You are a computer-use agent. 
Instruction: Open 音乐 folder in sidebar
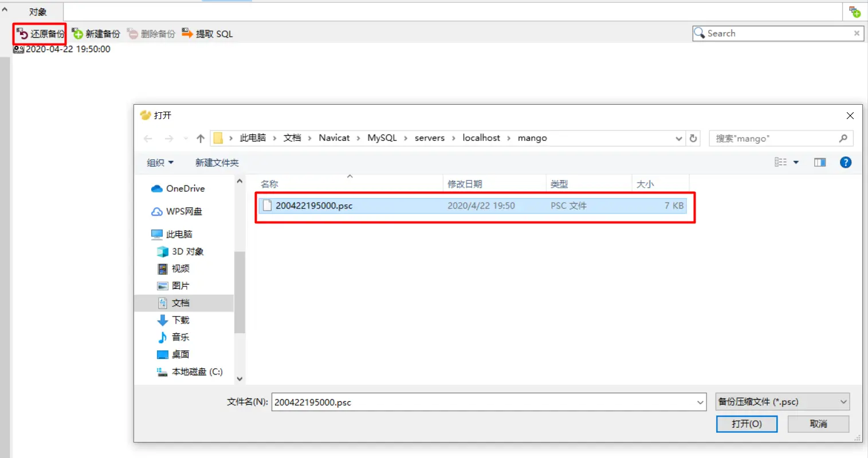click(173, 337)
